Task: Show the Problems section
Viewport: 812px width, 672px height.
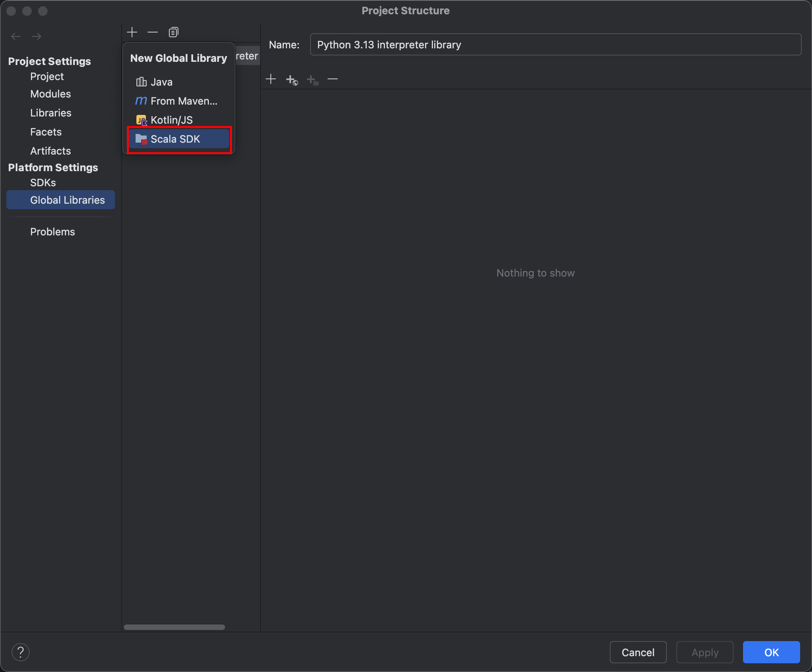Action: coord(52,232)
